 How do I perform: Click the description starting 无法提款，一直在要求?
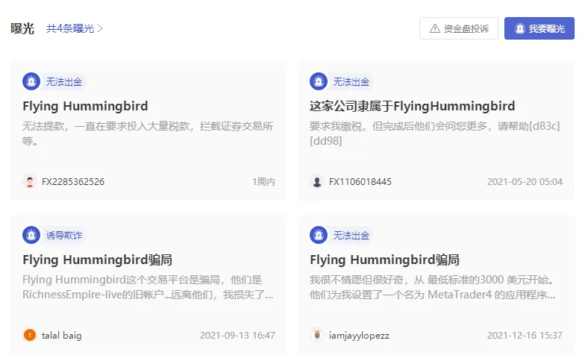point(148,134)
